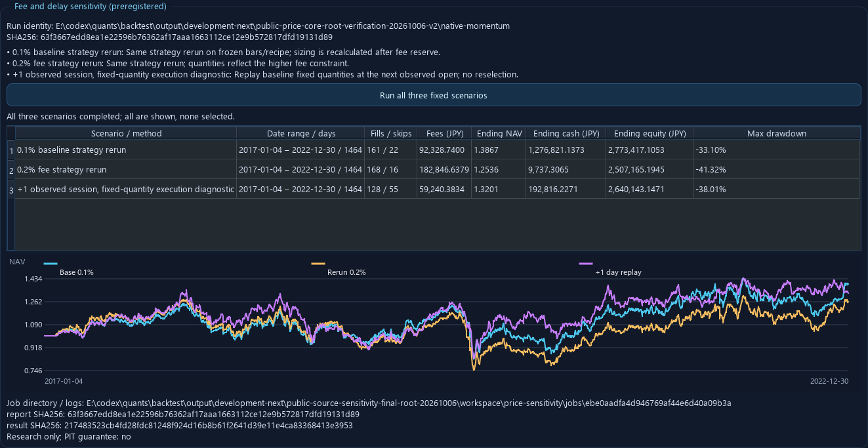Click the Run all three fixed scenarios button
868x448 pixels.
coord(433,95)
